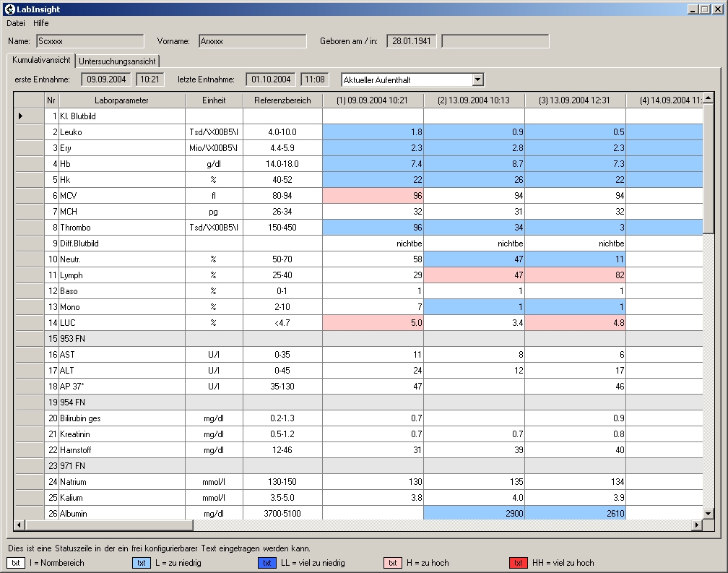
Task: Click the Name field containing Scxxxx
Action: pos(90,41)
